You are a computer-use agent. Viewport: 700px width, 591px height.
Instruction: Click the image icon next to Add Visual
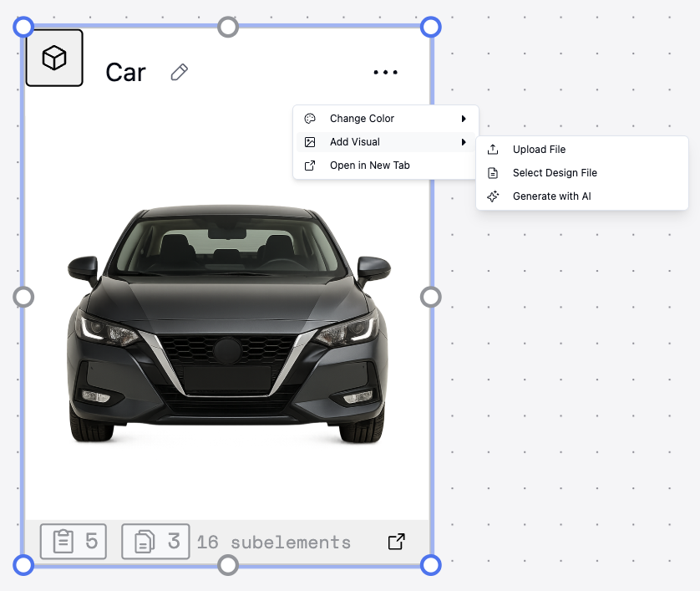(x=310, y=141)
